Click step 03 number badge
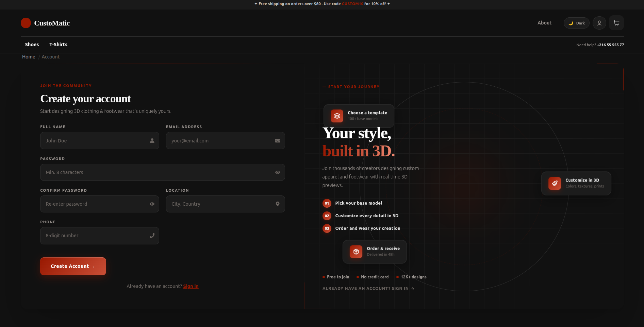 click(327, 228)
